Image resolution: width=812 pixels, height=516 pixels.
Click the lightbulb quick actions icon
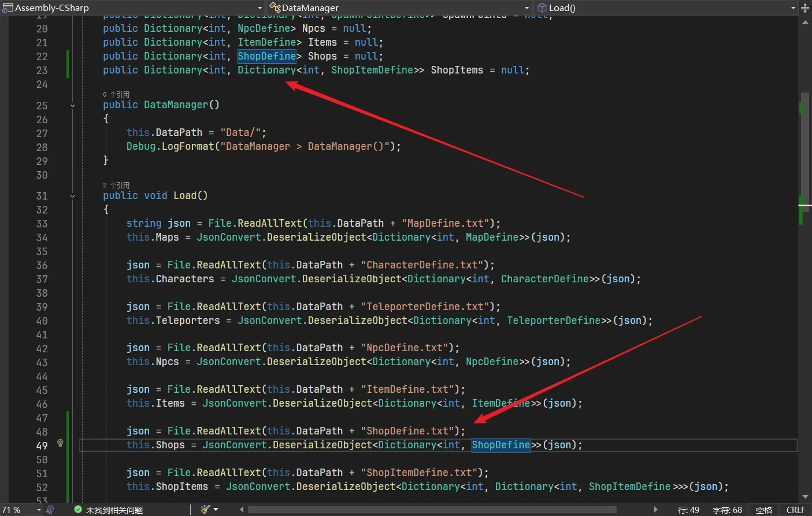point(60,443)
